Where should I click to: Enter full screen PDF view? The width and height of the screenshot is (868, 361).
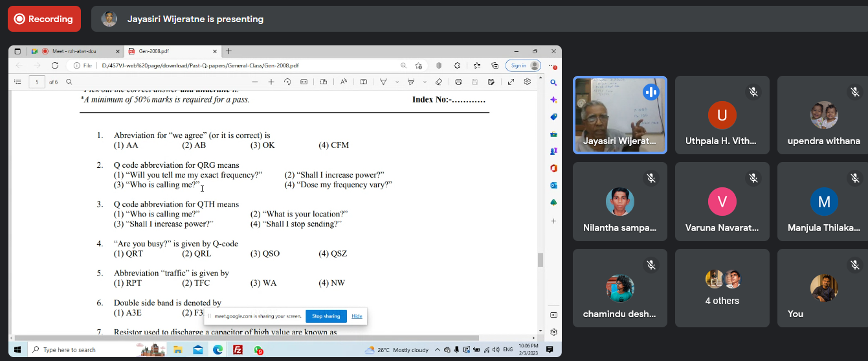coord(511,82)
